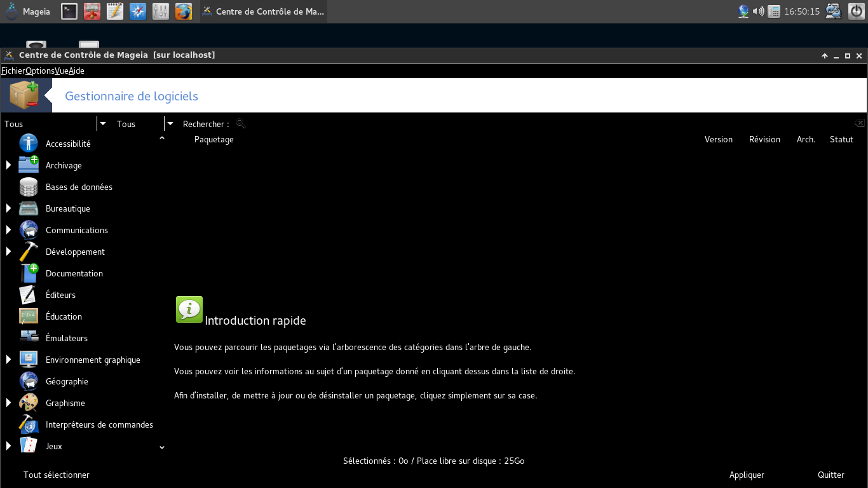Click the Développement hammer icon
The width and height of the screenshot is (868, 488).
[x=29, y=252]
